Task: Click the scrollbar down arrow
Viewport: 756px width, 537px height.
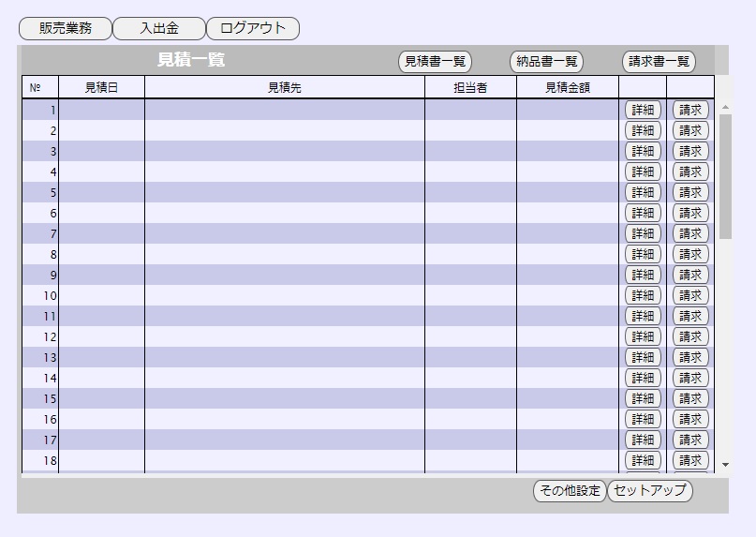Action: point(725,465)
